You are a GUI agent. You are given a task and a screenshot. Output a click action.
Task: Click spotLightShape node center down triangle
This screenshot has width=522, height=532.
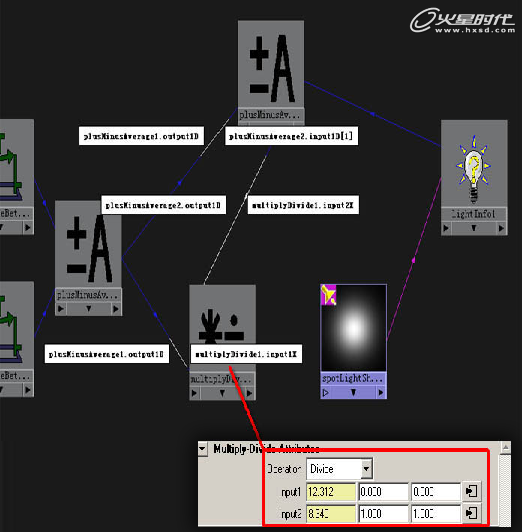(x=353, y=393)
